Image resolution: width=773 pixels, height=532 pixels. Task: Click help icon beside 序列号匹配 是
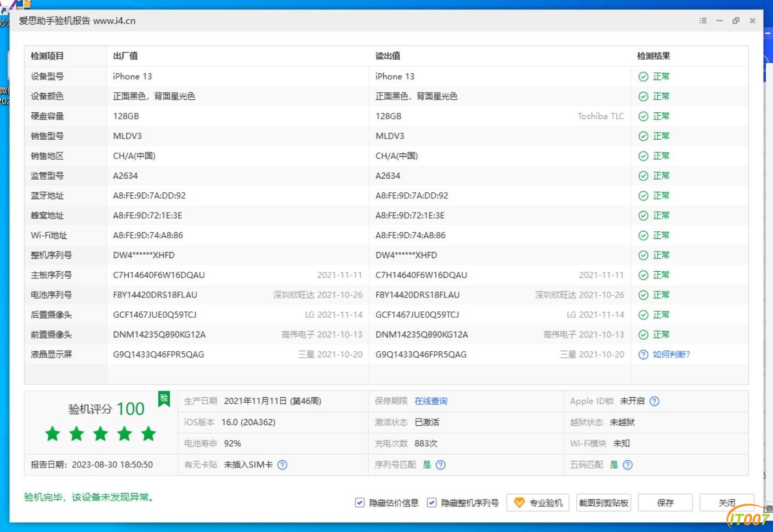pos(440,465)
